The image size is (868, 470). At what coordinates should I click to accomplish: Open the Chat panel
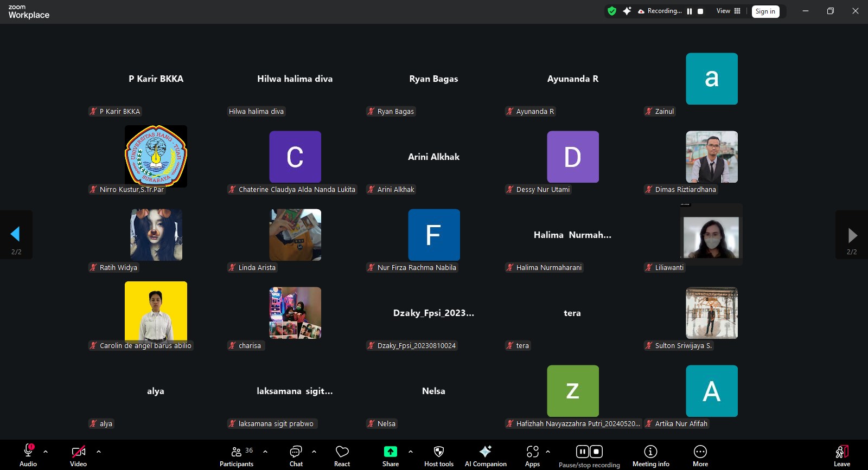(296, 456)
